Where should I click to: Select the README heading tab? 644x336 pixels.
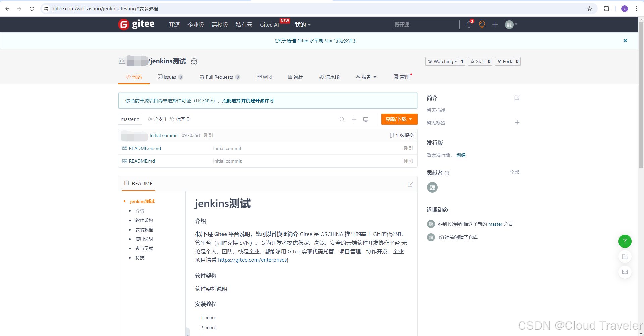pos(138,183)
